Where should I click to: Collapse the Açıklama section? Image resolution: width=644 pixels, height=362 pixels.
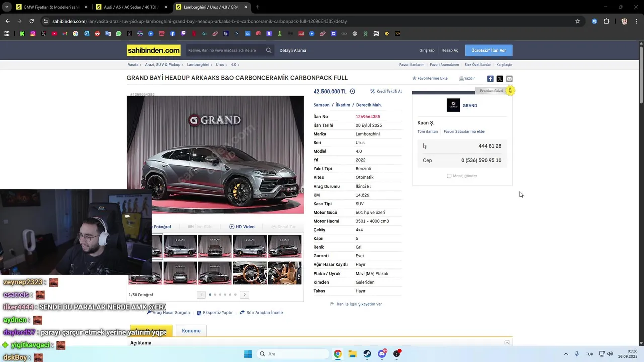click(507, 343)
